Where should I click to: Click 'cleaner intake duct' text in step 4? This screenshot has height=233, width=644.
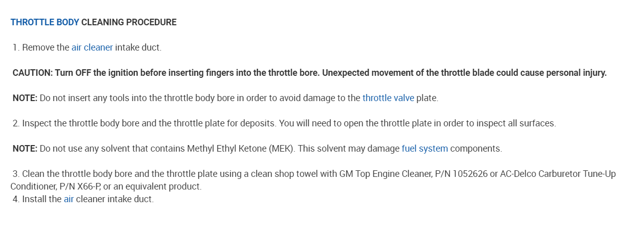tap(115, 199)
